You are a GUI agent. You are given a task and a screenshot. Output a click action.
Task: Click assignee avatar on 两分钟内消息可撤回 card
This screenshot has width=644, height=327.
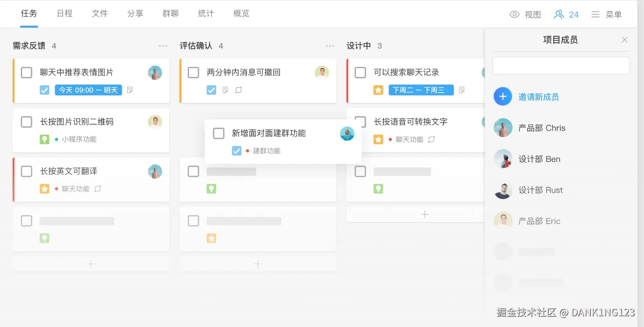322,73
